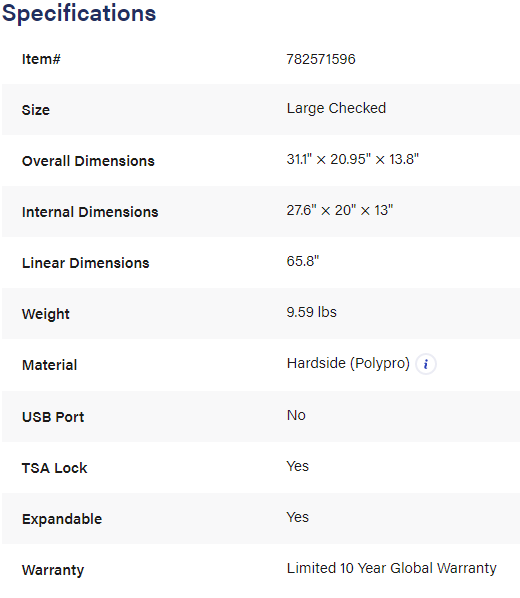Click Limited 10 Year Global Warranty text
The width and height of the screenshot is (520, 598).
tap(391, 568)
